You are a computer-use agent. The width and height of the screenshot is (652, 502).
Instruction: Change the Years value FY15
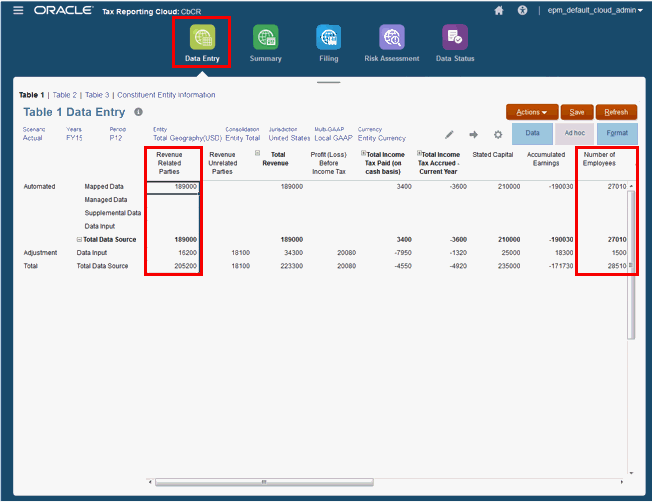(74, 138)
